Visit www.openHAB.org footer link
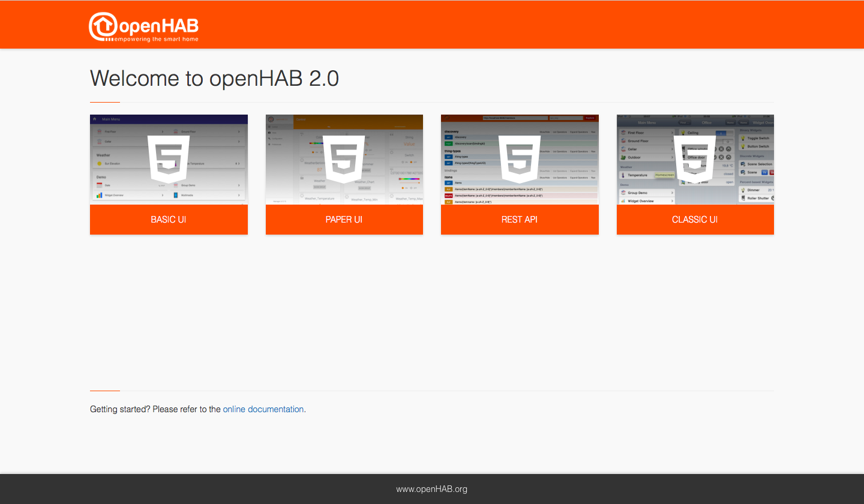This screenshot has width=864, height=504. pos(432,489)
